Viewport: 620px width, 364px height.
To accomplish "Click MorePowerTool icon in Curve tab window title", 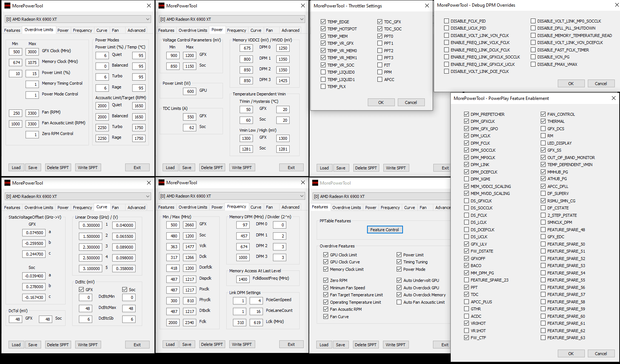I will coord(7,183).
